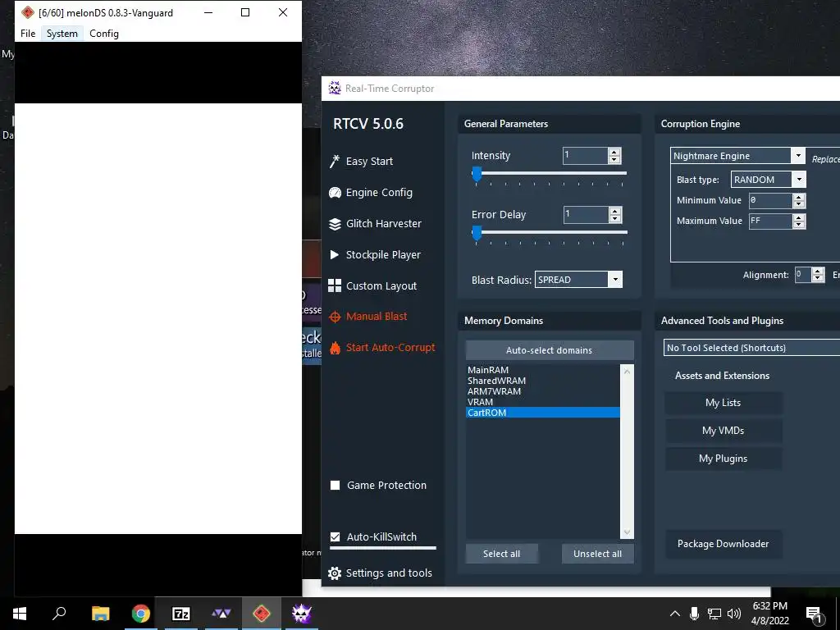Open My Lists

pyautogui.click(x=723, y=403)
